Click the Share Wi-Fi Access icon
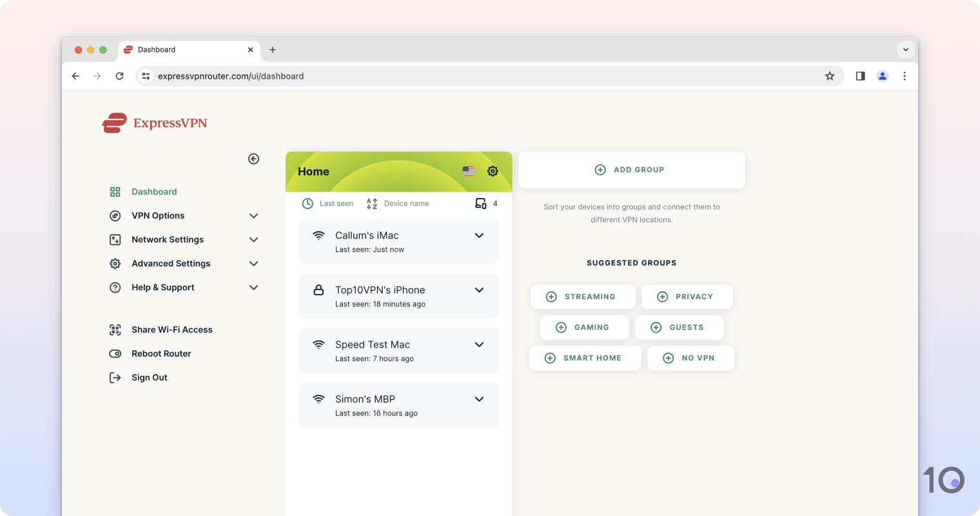Image resolution: width=980 pixels, height=516 pixels. point(115,329)
